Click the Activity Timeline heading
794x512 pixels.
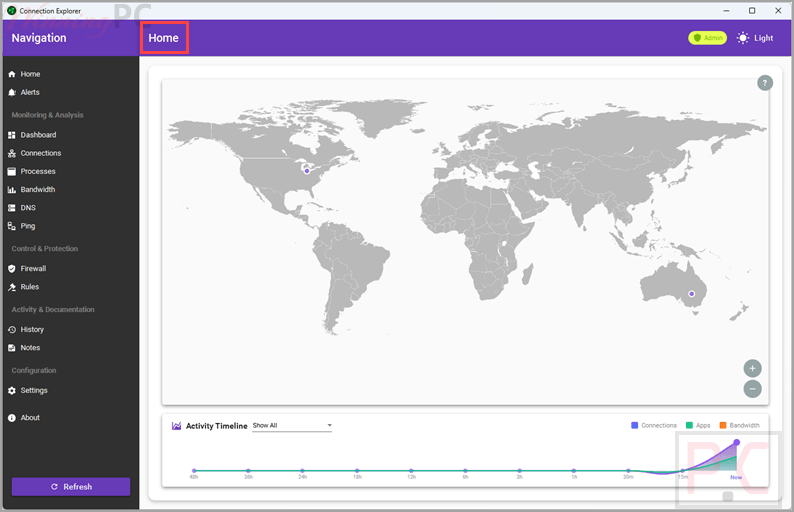(217, 426)
